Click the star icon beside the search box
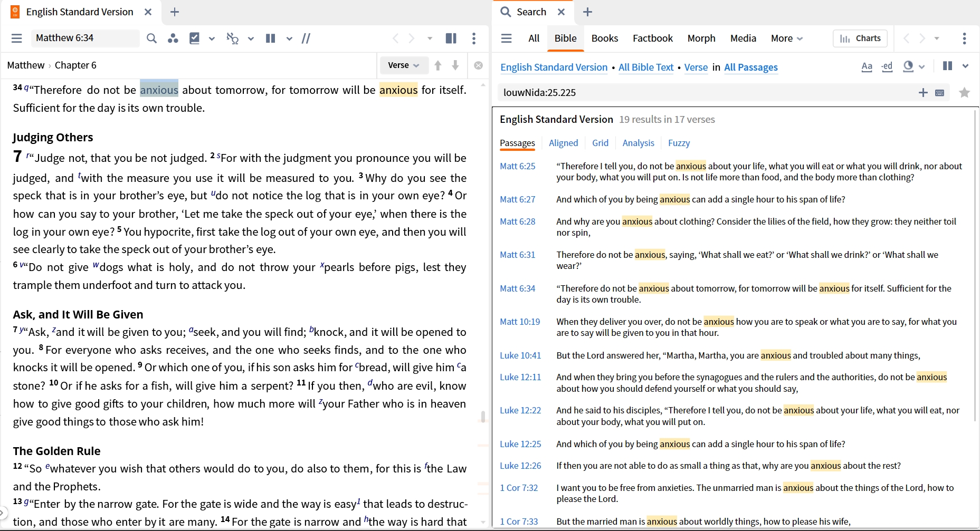This screenshot has height=531, width=980. pyautogui.click(x=965, y=92)
